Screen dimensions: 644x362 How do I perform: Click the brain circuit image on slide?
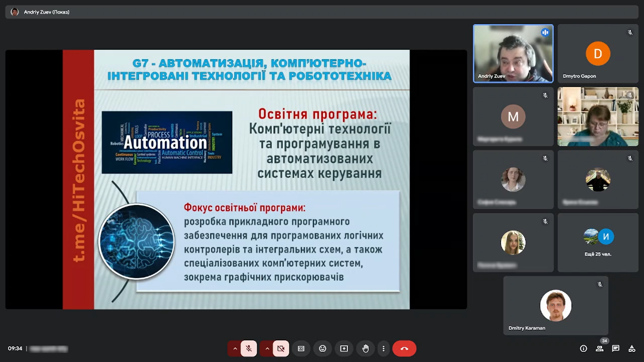coord(137,241)
